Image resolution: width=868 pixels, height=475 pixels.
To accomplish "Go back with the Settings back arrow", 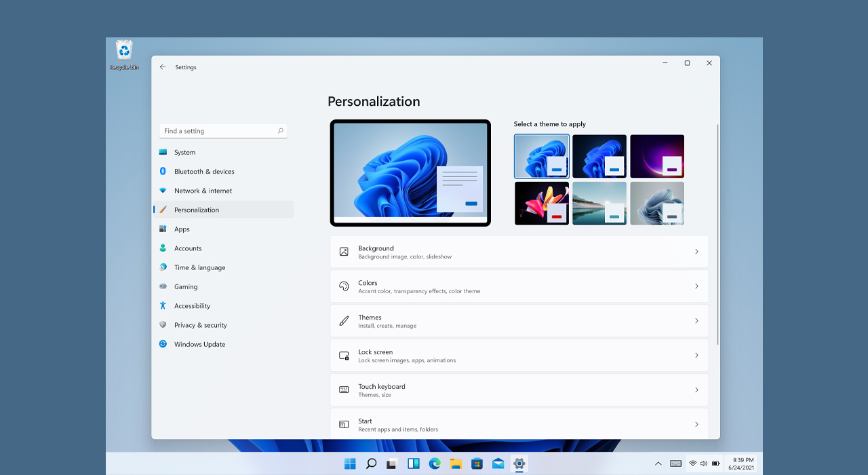I will (x=163, y=67).
